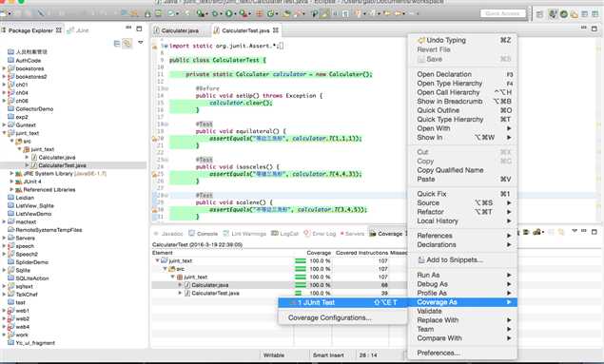Click the AuthCode project icon

point(10,61)
